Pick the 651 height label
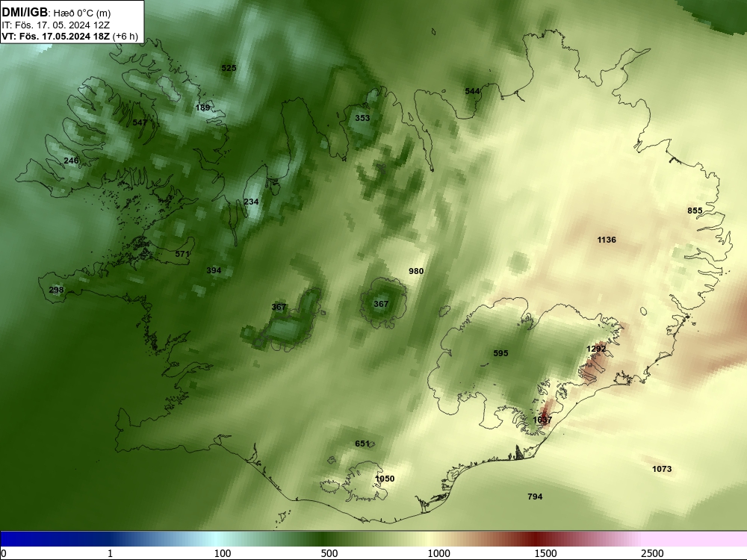 [x=362, y=444]
